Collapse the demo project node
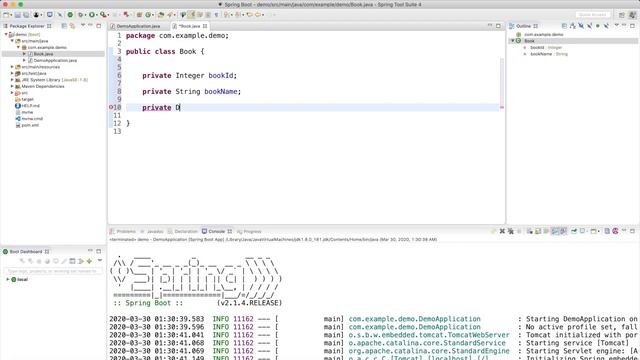The image size is (640, 360). click(x=6, y=34)
